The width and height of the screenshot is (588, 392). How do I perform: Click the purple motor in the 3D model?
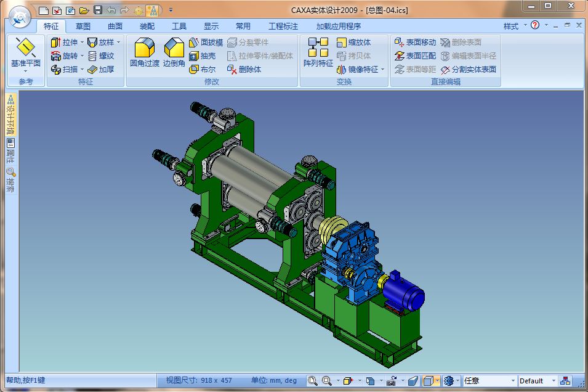click(405, 291)
